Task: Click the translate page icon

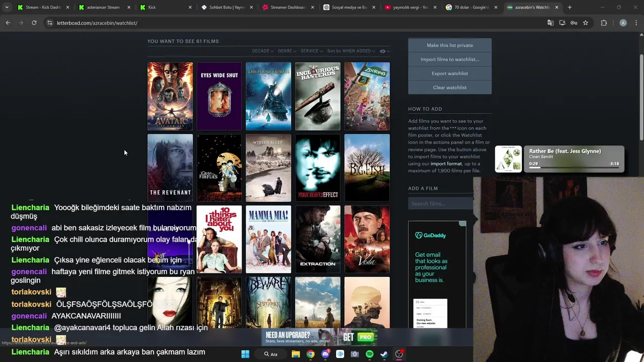Action: click(550, 23)
